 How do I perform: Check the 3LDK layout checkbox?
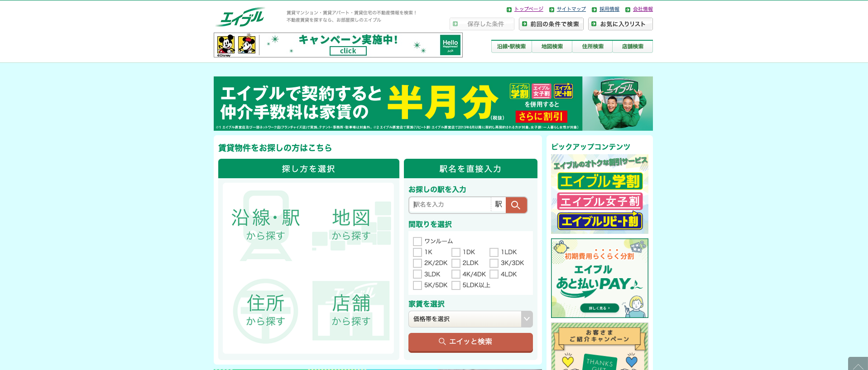pyautogui.click(x=417, y=274)
